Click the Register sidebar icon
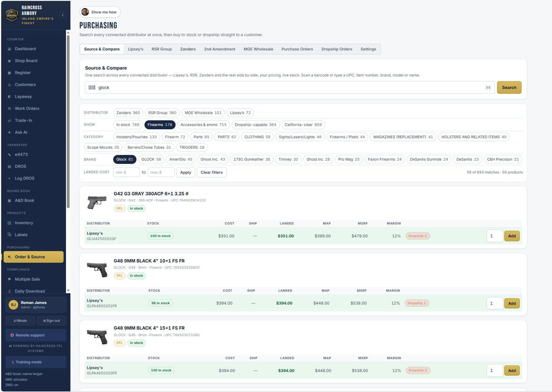 (9, 73)
